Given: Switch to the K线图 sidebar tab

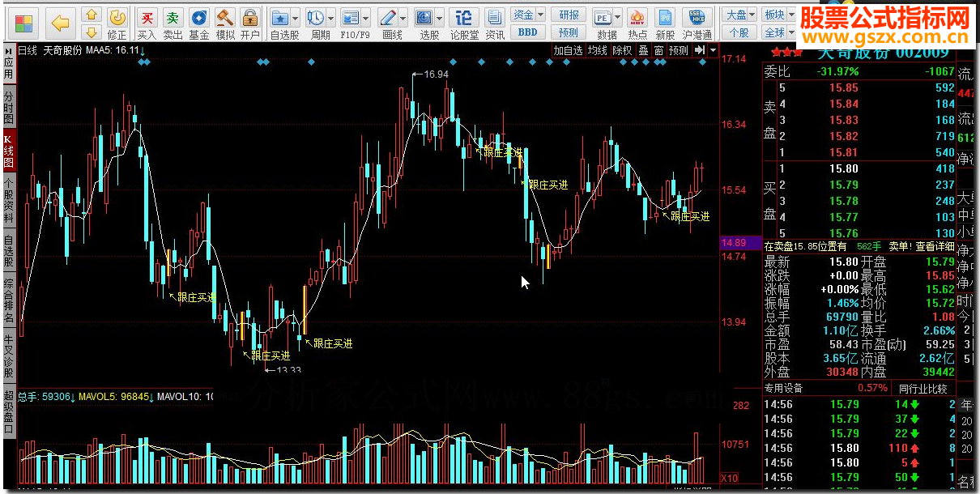Looking at the screenshot, I should [x=8, y=151].
